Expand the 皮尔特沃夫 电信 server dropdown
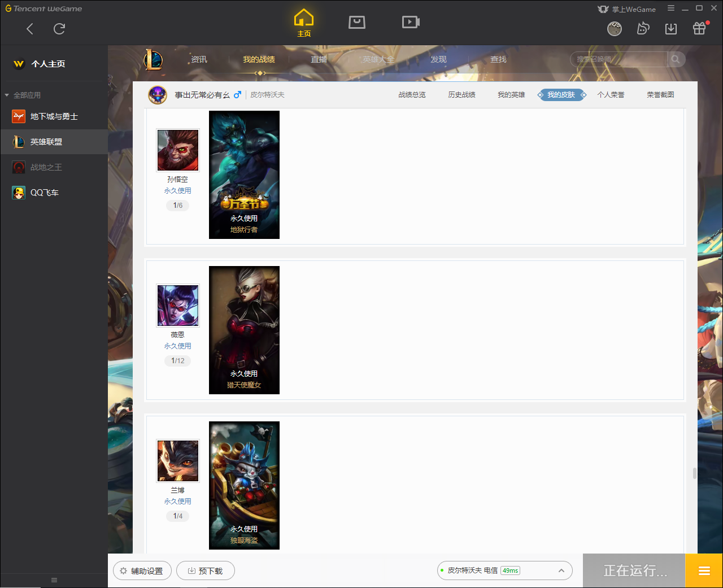 504,570
